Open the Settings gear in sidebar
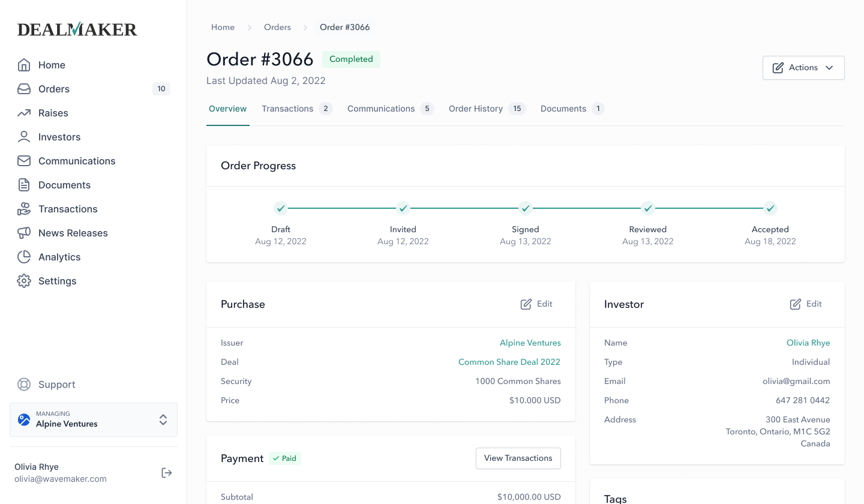The image size is (864, 504). click(24, 281)
